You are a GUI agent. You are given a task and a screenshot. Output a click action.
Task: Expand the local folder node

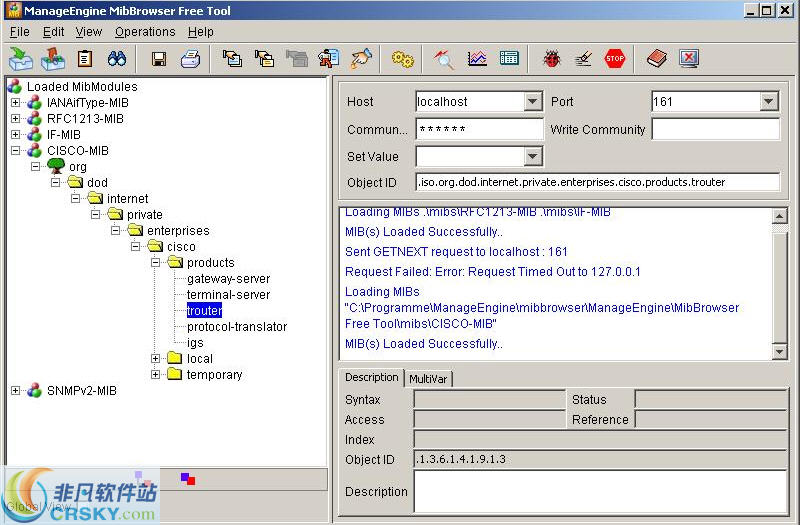click(x=156, y=359)
